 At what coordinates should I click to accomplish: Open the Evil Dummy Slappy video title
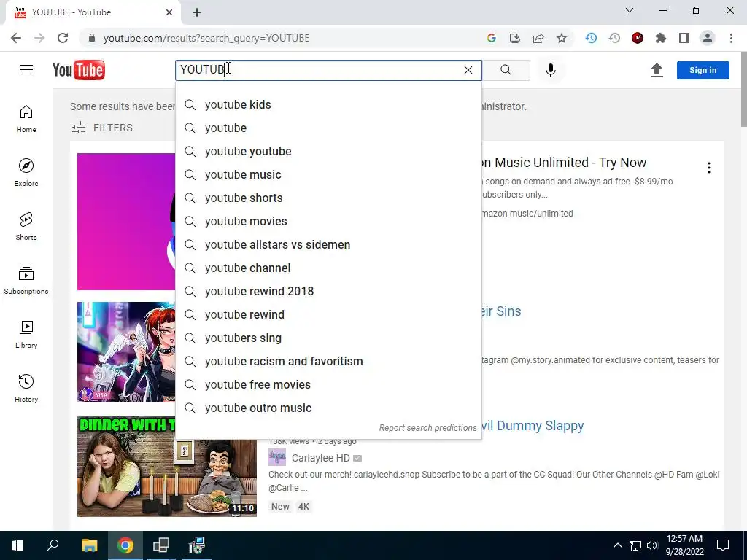533,426
